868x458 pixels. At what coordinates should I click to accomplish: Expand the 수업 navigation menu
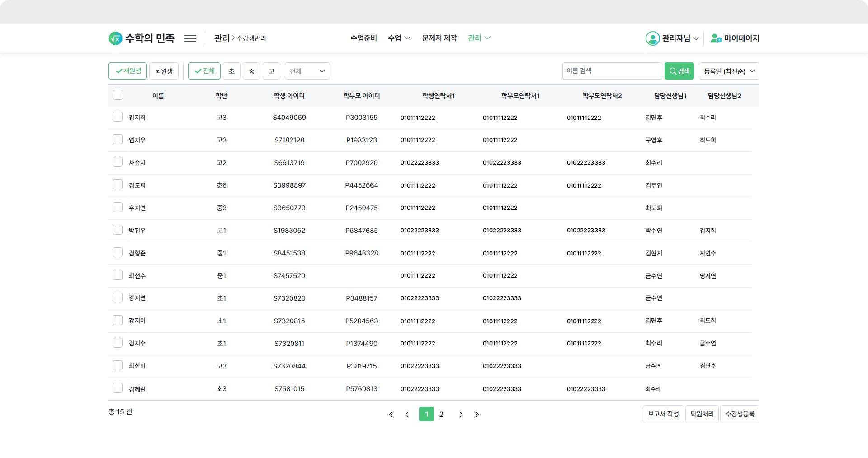(399, 38)
